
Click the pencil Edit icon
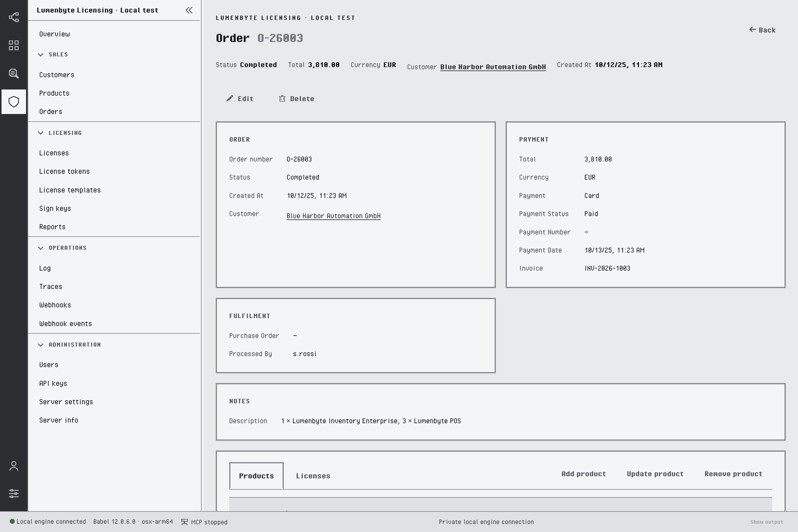230,98
